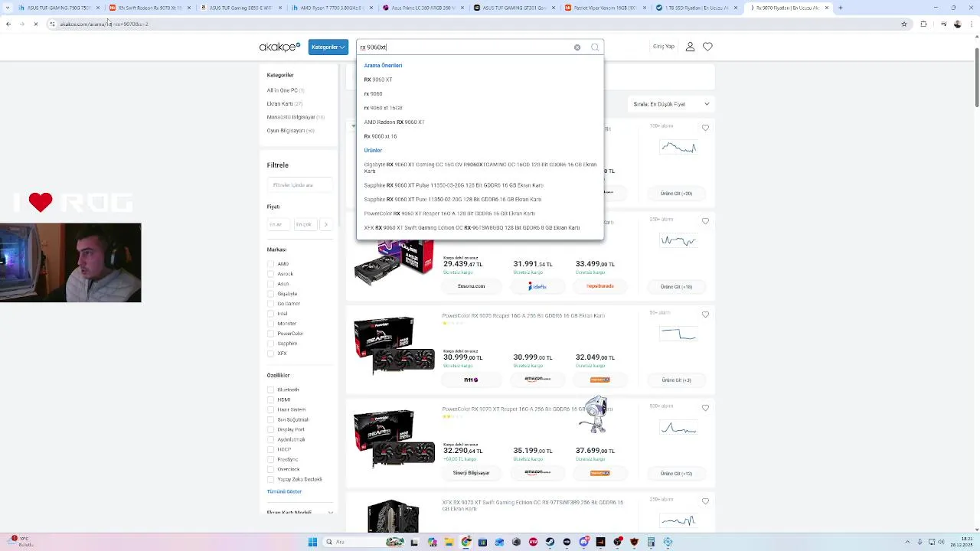Go to Hepsiburada offer at 33.499 TL
The height and width of the screenshot is (551, 980).
click(x=600, y=286)
